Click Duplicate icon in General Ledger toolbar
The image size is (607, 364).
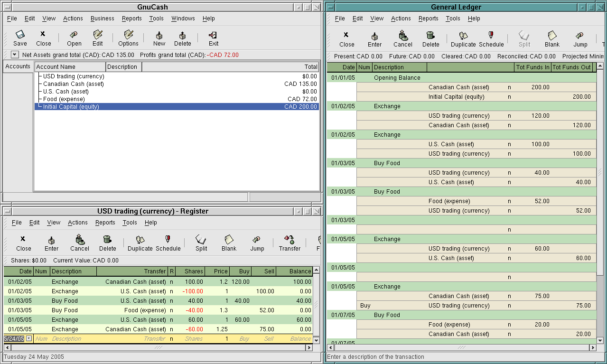pyautogui.click(x=463, y=36)
